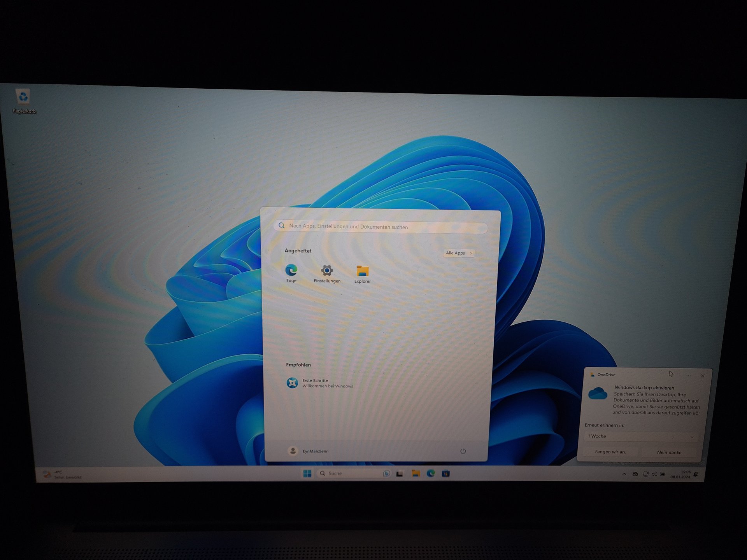747x560 pixels.
Task: Click the 'Fangen wir an.' button
Action: [x=610, y=452]
